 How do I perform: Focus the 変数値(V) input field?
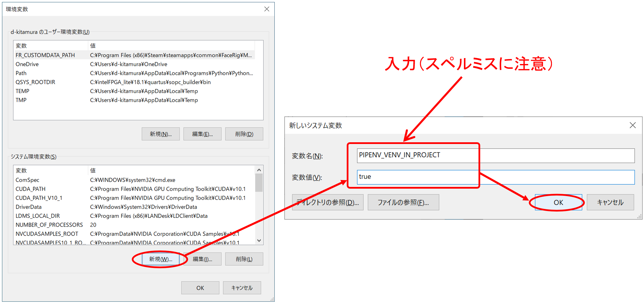tap(496, 177)
